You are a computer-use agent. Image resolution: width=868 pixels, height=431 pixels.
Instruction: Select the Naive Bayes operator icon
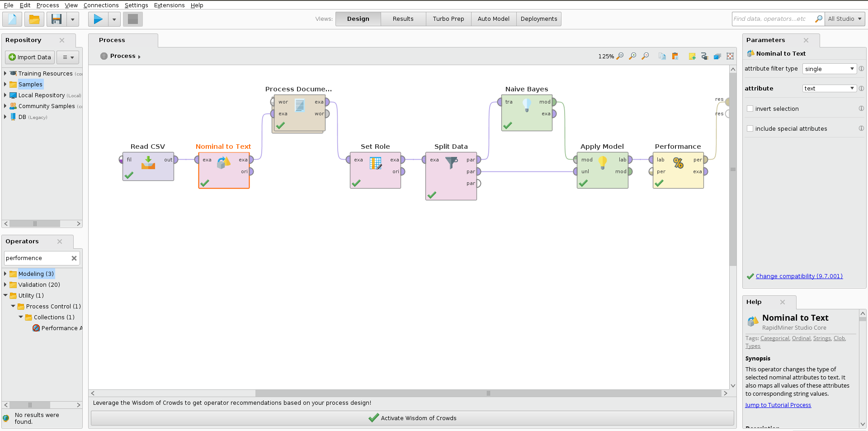click(x=527, y=105)
